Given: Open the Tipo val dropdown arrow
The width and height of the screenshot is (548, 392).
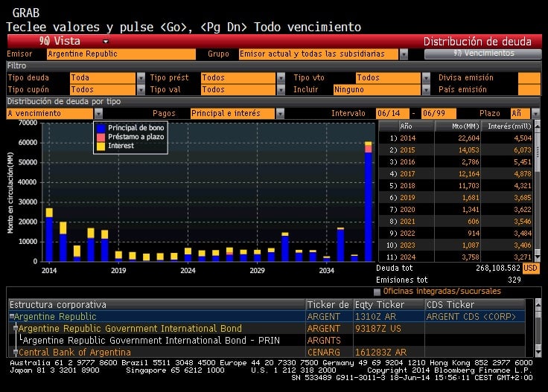Looking at the screenshot, I should (281, 90).
